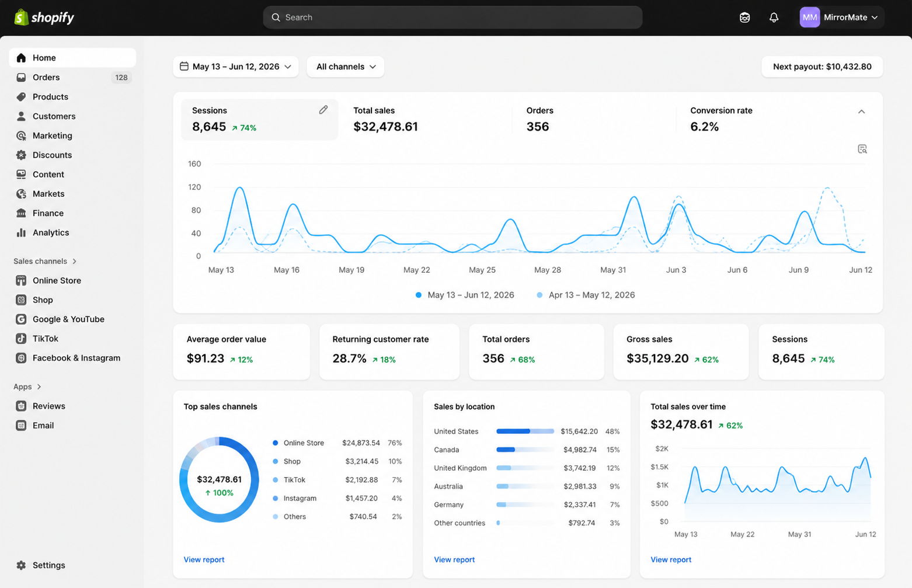Open the Customers section
912x588 pixels.
coord(72,116)
